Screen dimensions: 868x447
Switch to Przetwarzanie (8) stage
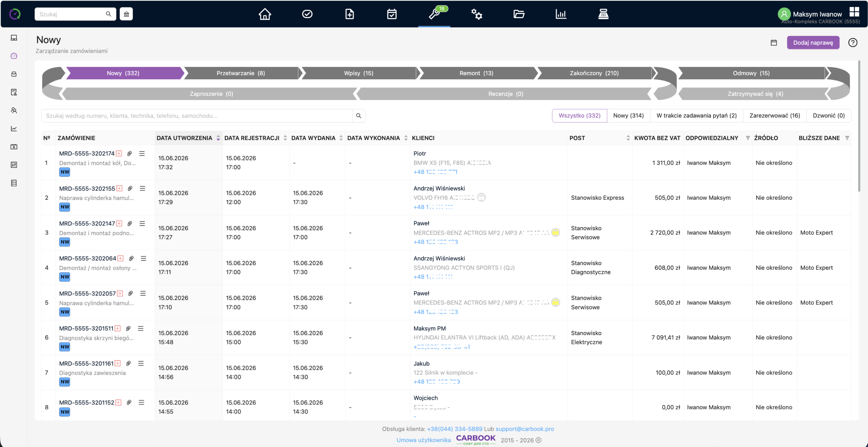241,73
